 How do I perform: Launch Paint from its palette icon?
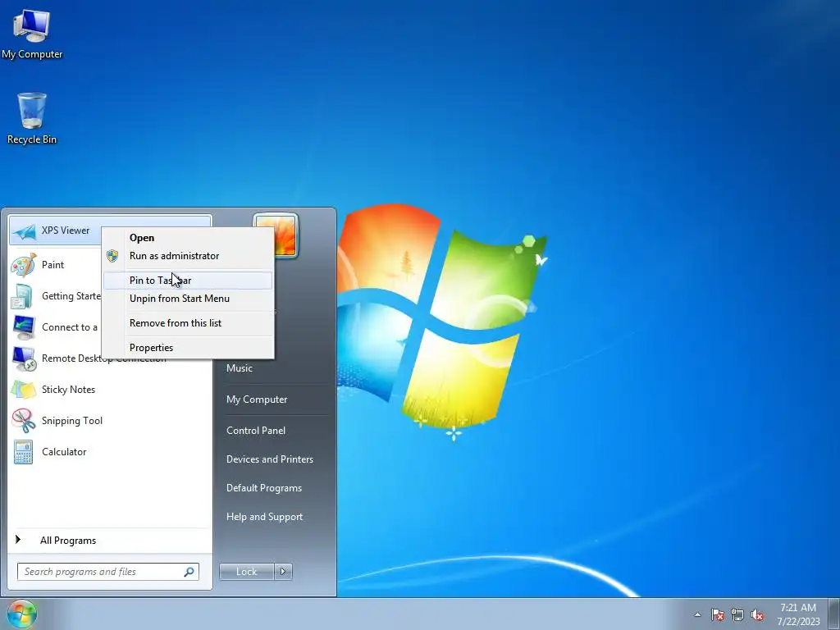point(24,265)
